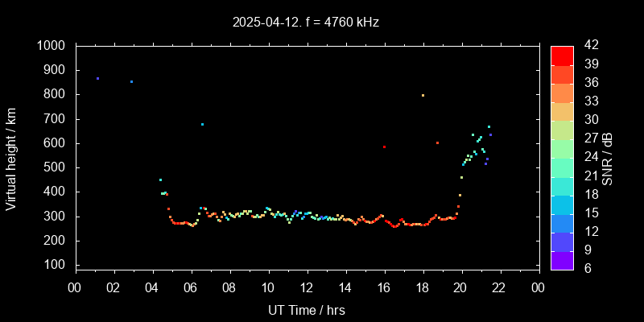
Task: Select the blue data point near 03 hrs
Action: tap(131, 81)
